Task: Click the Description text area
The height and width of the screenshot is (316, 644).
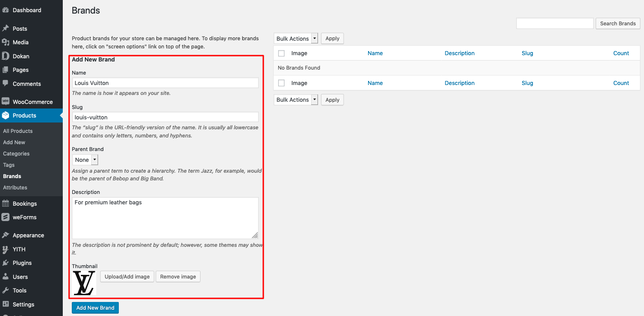Action: [x=165, y=218]
